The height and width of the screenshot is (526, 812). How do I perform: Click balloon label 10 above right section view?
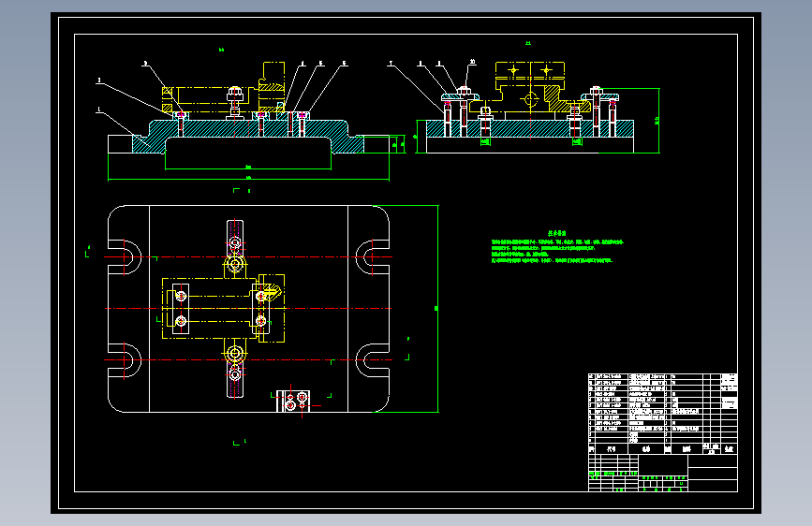pyautogui.click(x=472, y=62)
